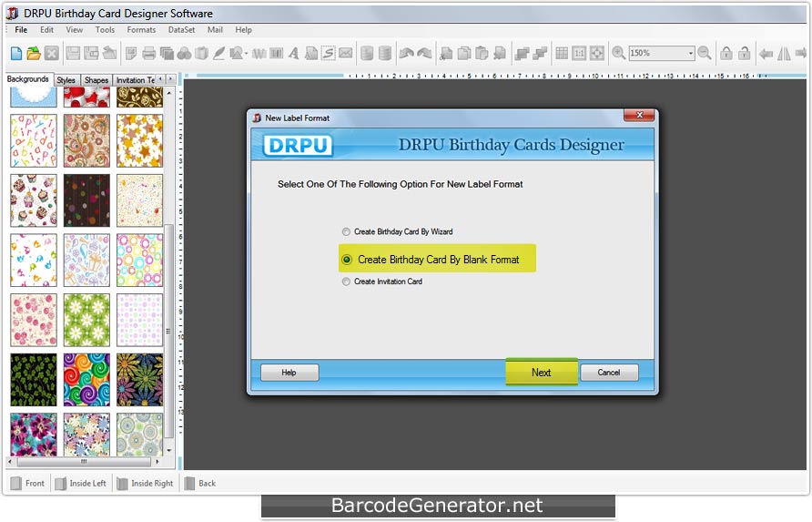This screenshot has width=812, height=522.
Task: Click the first database cylinder icon
Action: [367, 53]
